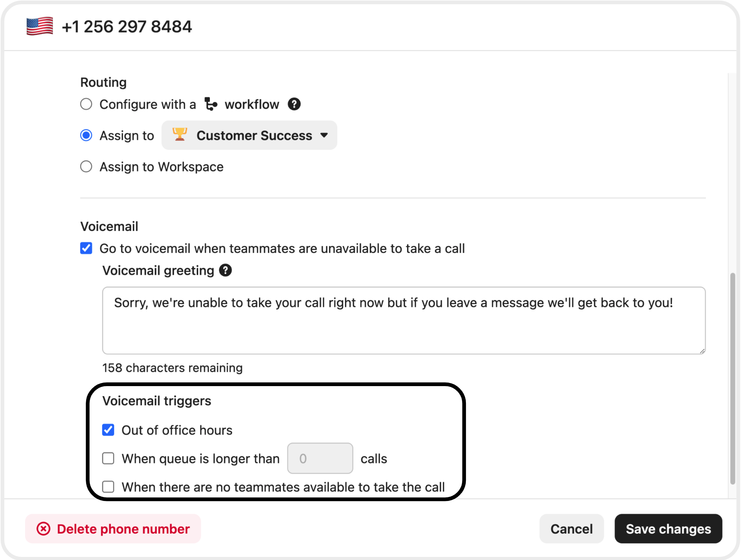The image size is (741, 560).
Task: Click the queue length calls number field
Action: click(x=320, y=458)
